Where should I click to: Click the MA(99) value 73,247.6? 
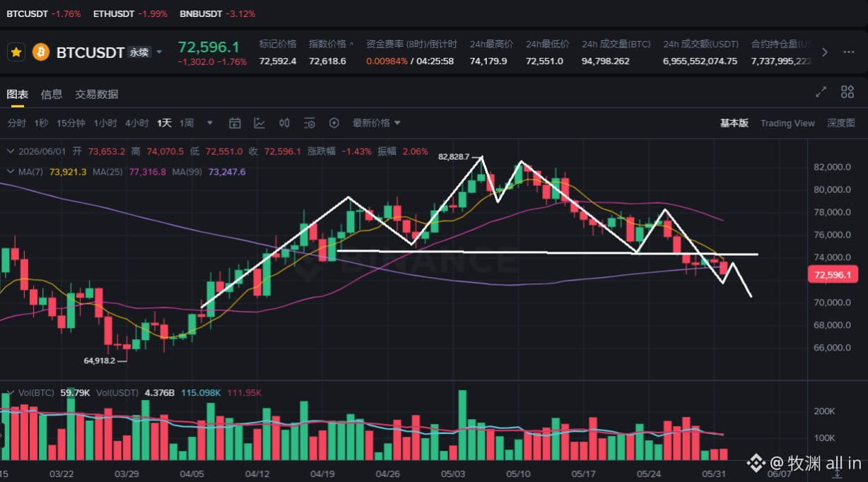(227, 172)
